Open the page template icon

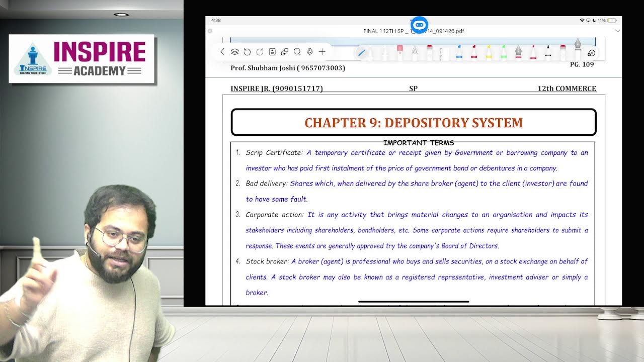(x=272, y=52)
